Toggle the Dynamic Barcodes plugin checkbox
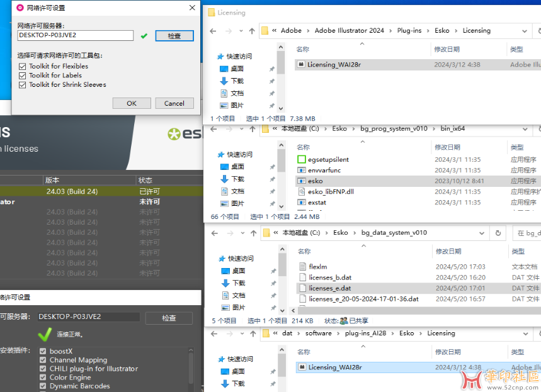541x392 pixels. (43, 386)
